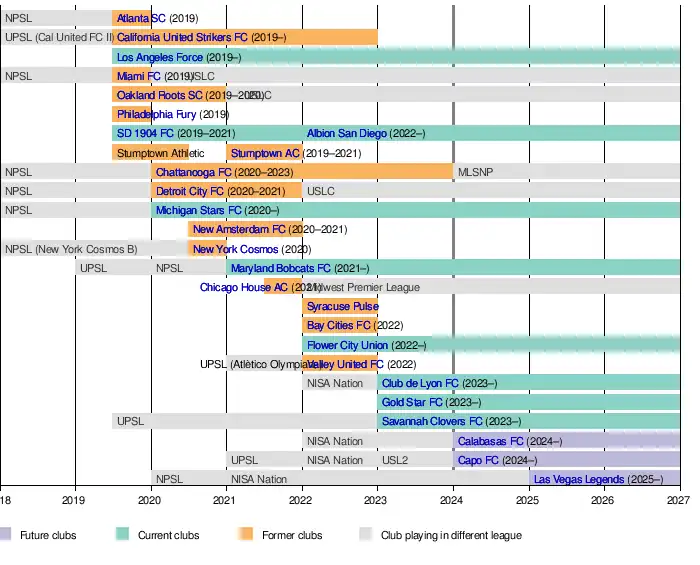Image resolution: width=700 pixels, height=565 pixels.
Task: Open the New Amsterdam FC link
Action: 239,230
